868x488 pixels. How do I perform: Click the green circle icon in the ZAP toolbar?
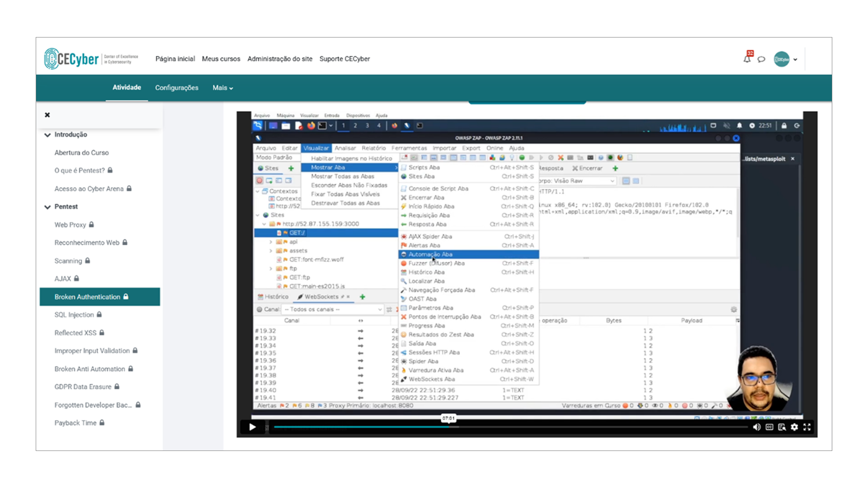point(522,158)
